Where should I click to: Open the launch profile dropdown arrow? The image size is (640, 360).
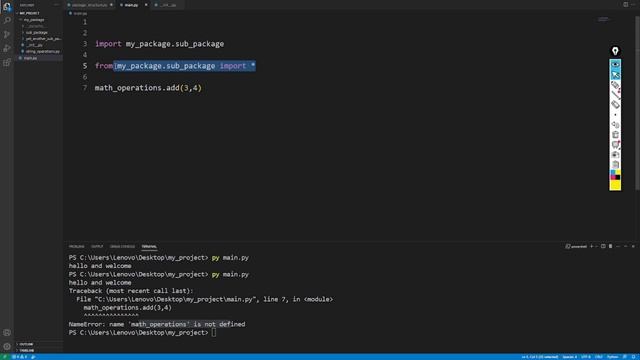pyautogui.click(x=597, y=247)
